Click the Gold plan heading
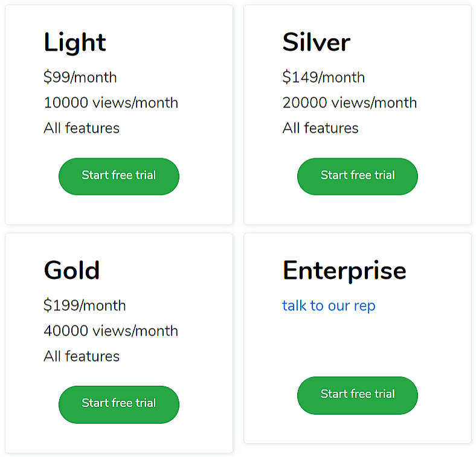The height and width of the screenshot is (457, 476). tap(71, 270)
